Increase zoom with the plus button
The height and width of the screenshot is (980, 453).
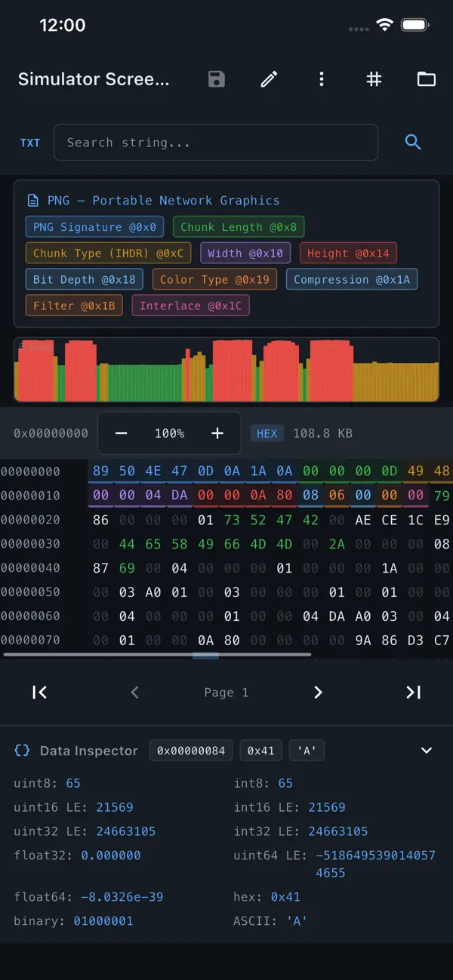217,433
